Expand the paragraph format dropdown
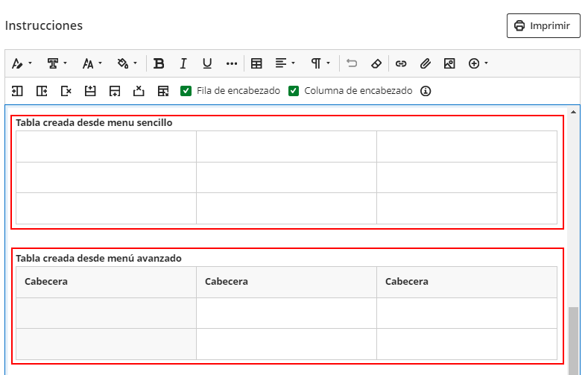The height and width of the screenshot is (375, 588). pos(320,63)
